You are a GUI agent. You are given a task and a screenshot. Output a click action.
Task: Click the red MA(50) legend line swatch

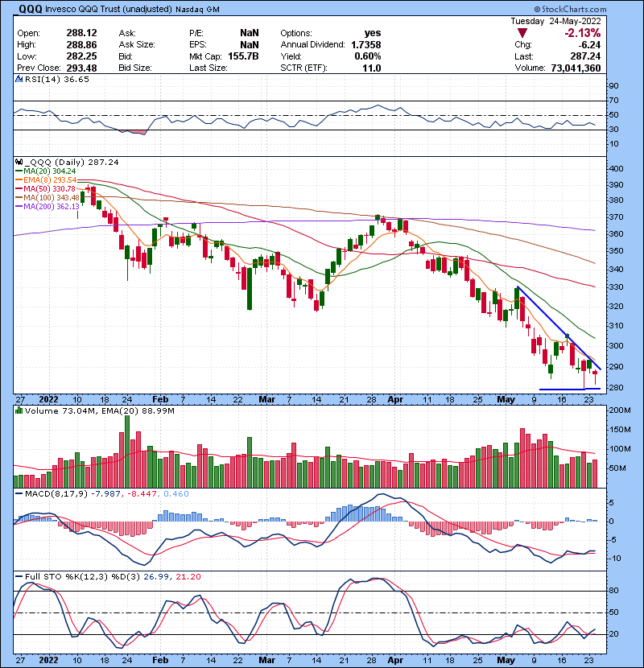[x=19, y=188]
